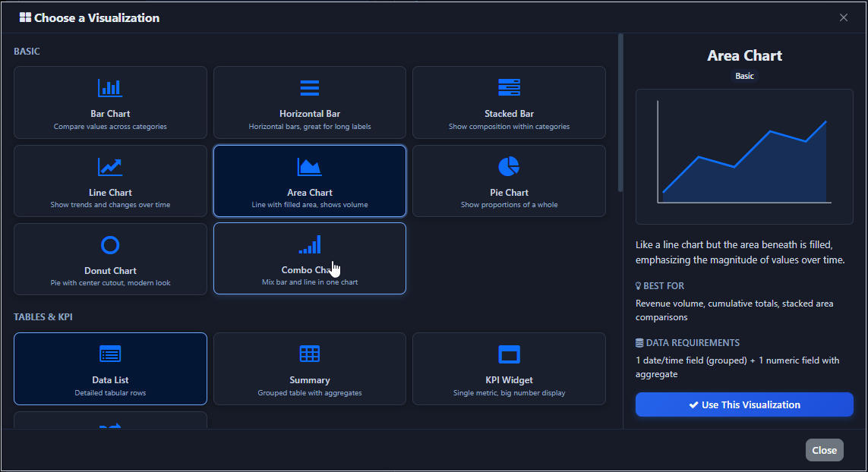Click 'Show proportions of a whole' text
This screenshot has width=868, height=472.
coord(509,205)
